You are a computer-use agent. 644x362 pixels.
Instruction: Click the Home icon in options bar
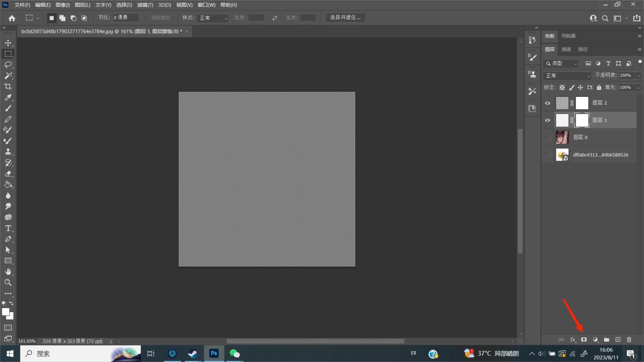tap(12, 18)
